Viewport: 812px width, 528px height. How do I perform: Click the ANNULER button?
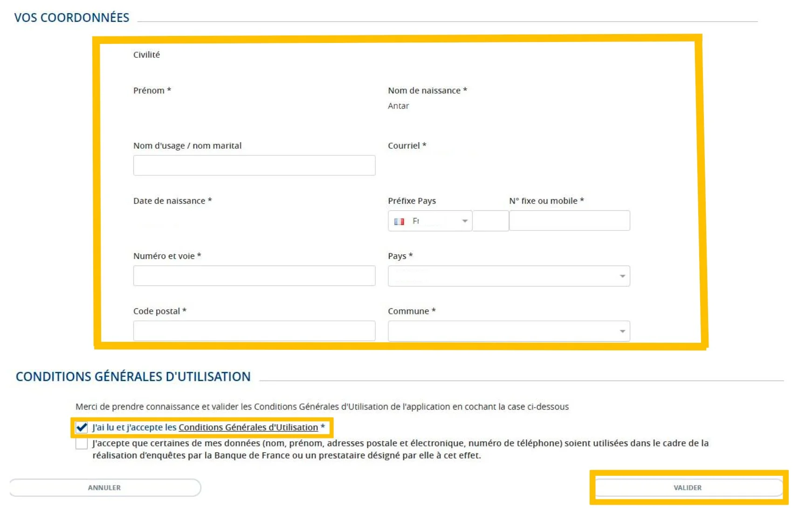point(104,487)
